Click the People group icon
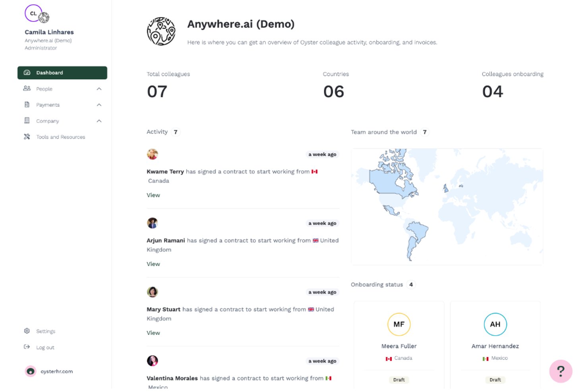The height and width of the screenshot is (392, 588). 27,89
